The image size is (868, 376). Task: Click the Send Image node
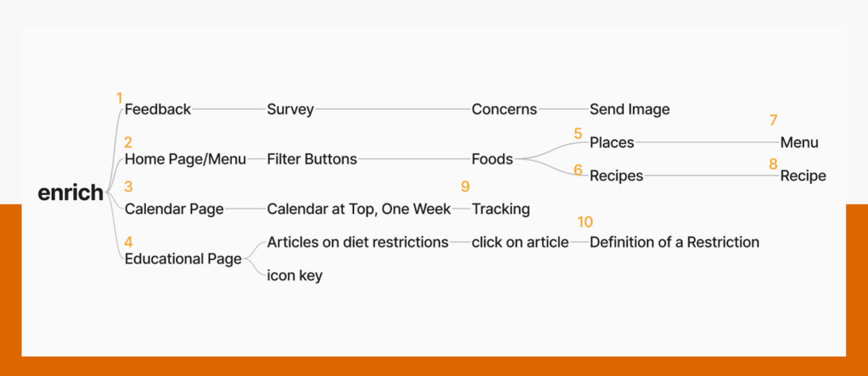(x=630, y=109)
